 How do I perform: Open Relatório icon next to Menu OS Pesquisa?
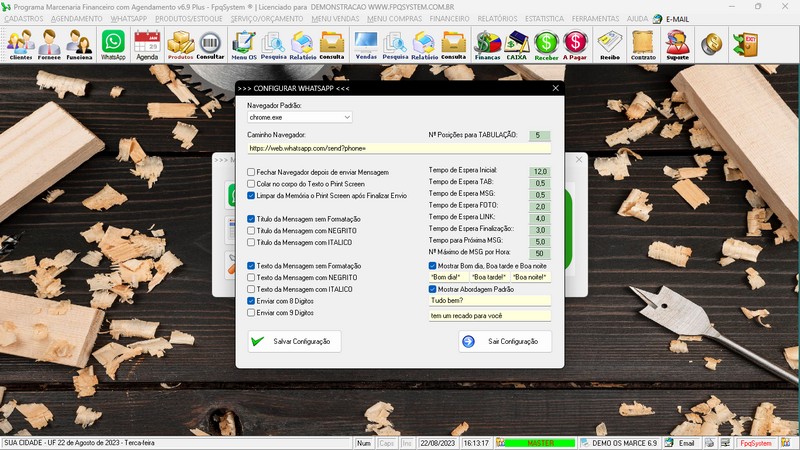[x=303, y=45]
